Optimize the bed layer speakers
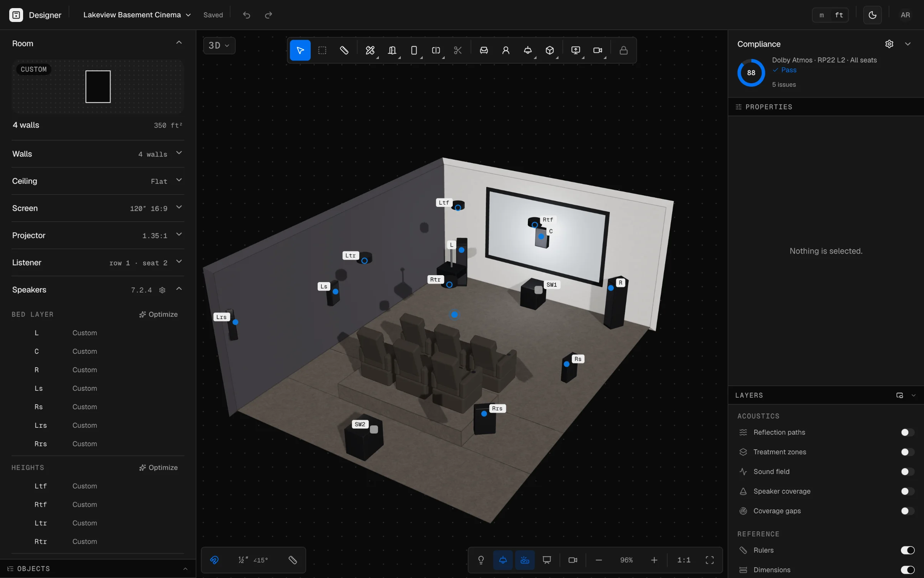This screenshot has width=924, height=578. (x=158, y=314)
